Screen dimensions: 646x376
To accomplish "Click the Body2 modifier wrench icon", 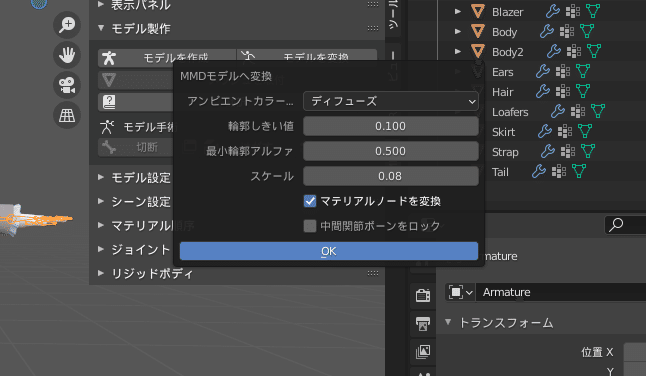I will 554,51.
